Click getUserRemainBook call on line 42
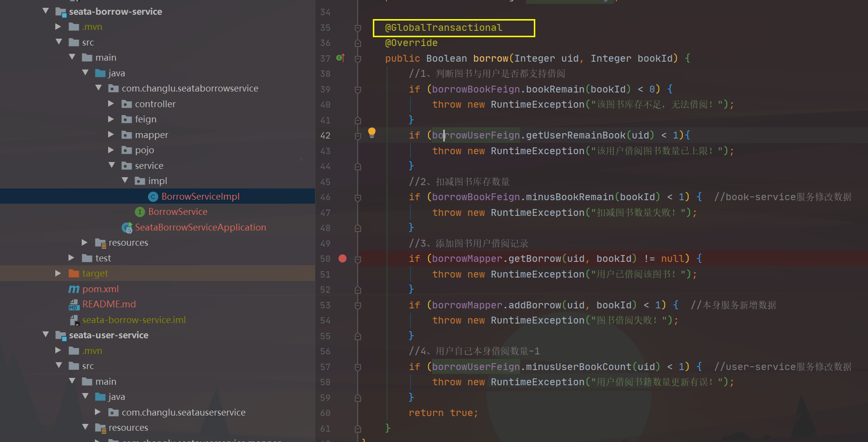Image resolution: width=868 pixels, height=442 pixels. click(575, 135)
